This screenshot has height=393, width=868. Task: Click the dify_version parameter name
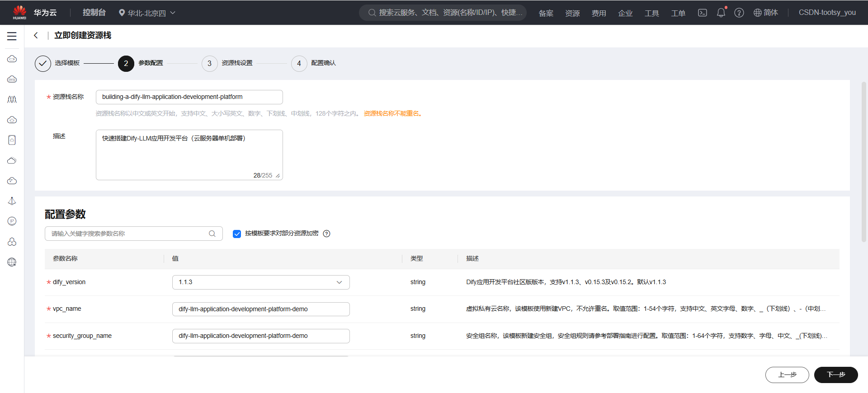[x=69, y=282]
